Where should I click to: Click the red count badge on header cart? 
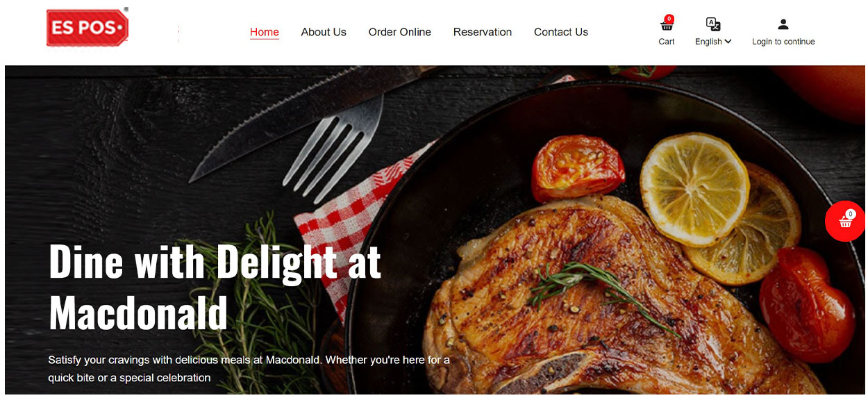[x=669, y=19]
